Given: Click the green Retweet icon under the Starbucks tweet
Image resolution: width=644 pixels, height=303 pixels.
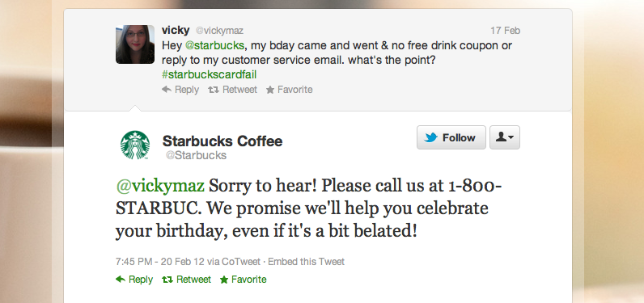Looking at the screenshot, I should click(167, 280).
